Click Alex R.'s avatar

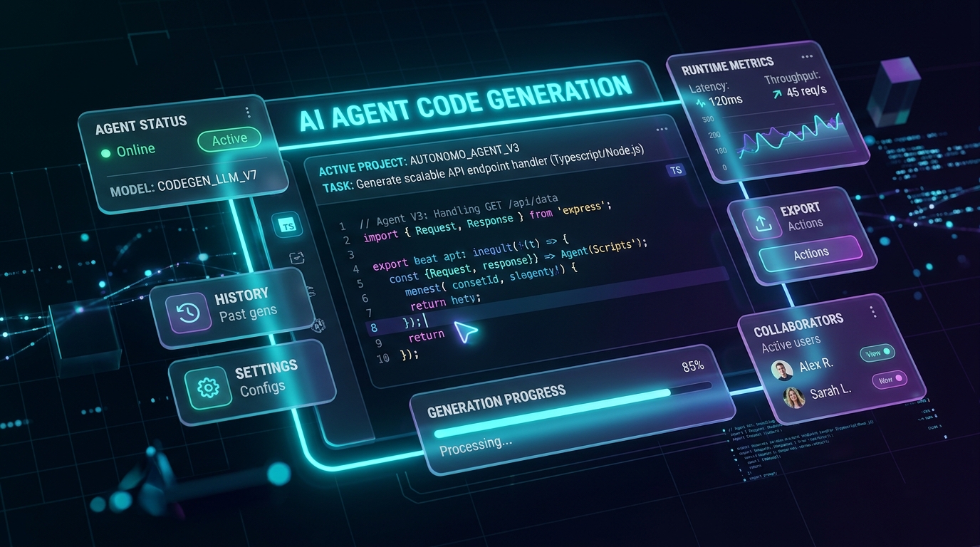[781, 371]
